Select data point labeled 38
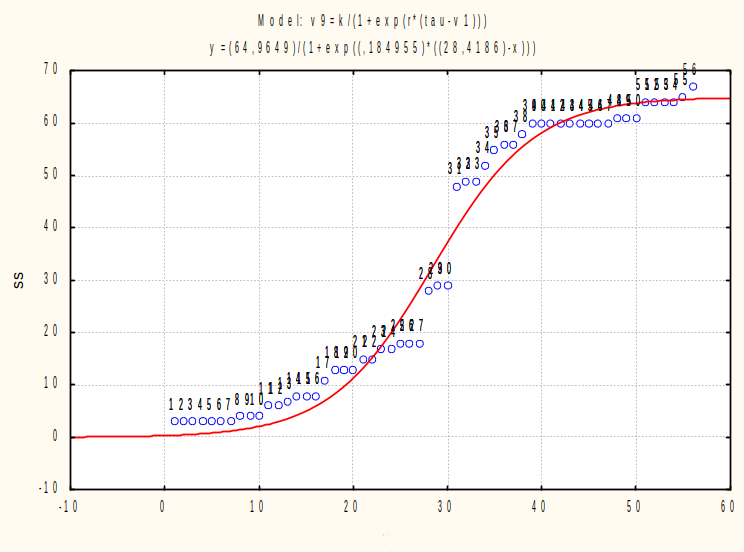The width and height of the screenshot is (744, 552). (522, 134)
